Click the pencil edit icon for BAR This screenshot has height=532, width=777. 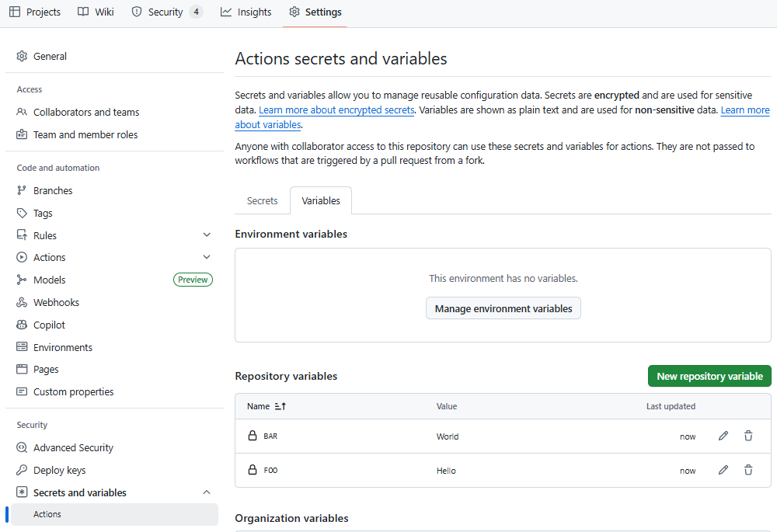pyautogui.click(x=723, y=436)
